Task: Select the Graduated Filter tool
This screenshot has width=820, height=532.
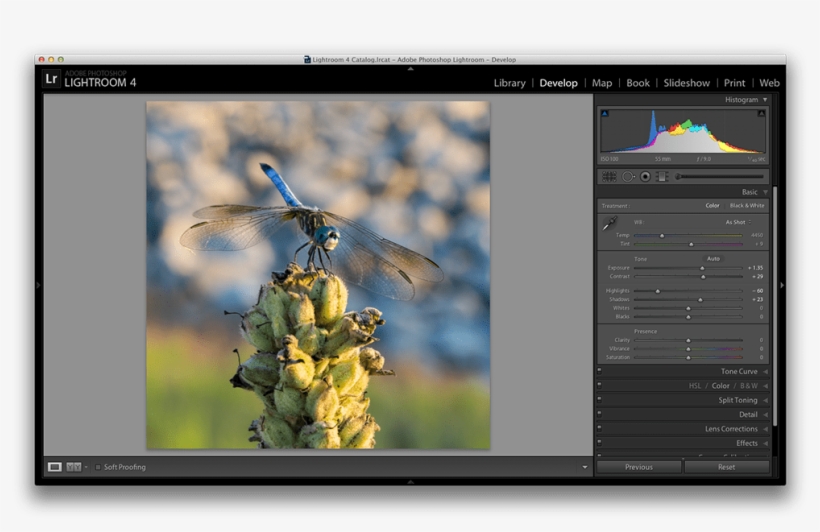Action: click(x=662, y=177)
